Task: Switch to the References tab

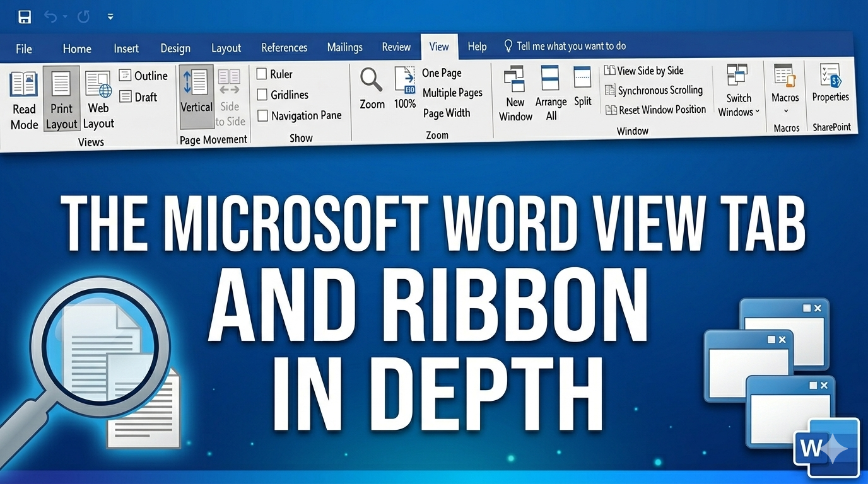Action: pos(284,47)
